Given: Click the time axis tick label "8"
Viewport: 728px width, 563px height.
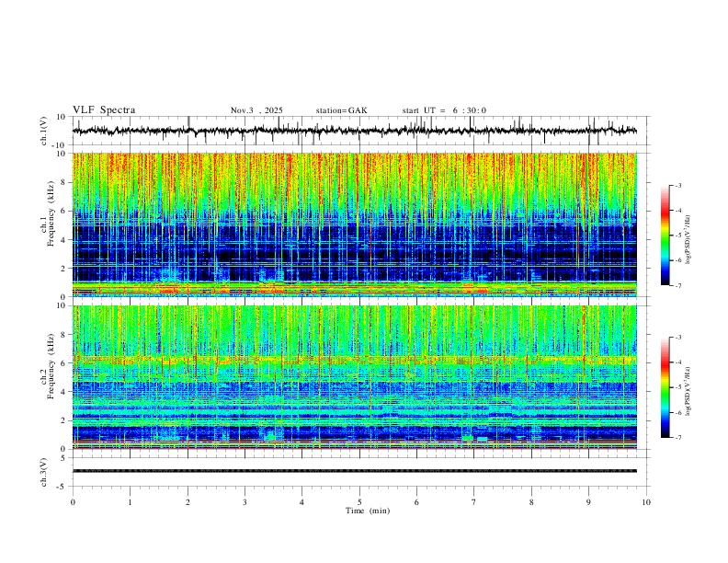Looking at the screenshot, I should (x=531, y=502).
